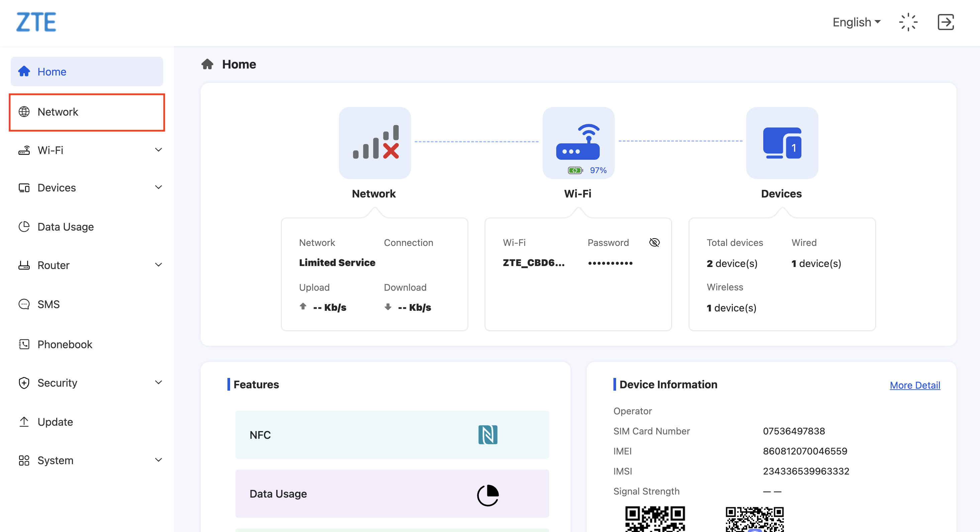
Task: Click the upload speed -- Kb/s value
Action: coord(329,307)
